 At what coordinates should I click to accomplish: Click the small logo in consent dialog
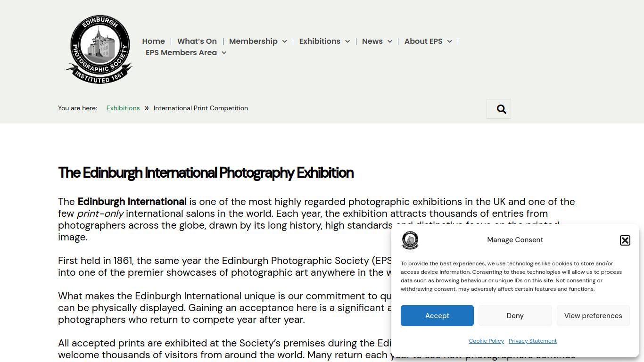click(x=410, y=240)
